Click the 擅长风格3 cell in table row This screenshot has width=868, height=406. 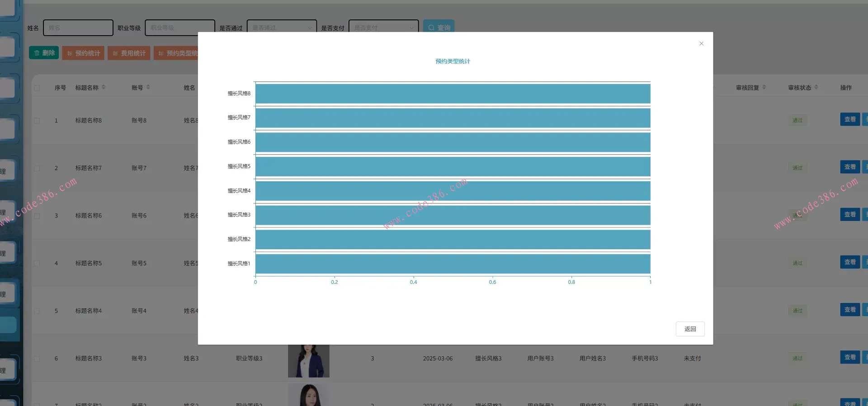pyautogui.click(x=488, y=359)
